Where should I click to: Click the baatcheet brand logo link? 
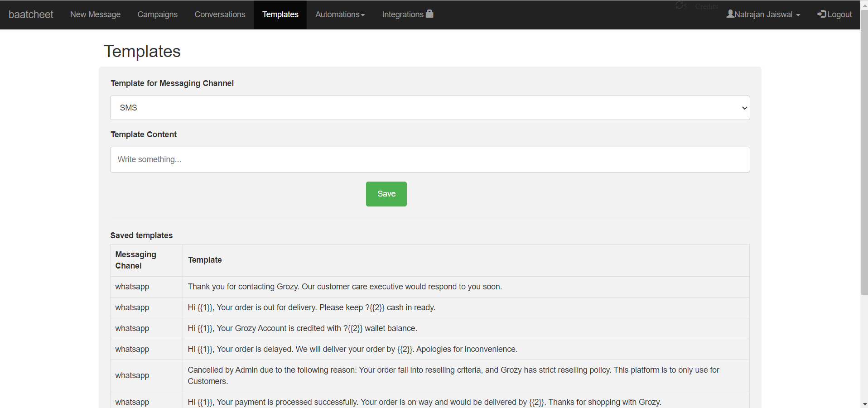tap(31, 14)
